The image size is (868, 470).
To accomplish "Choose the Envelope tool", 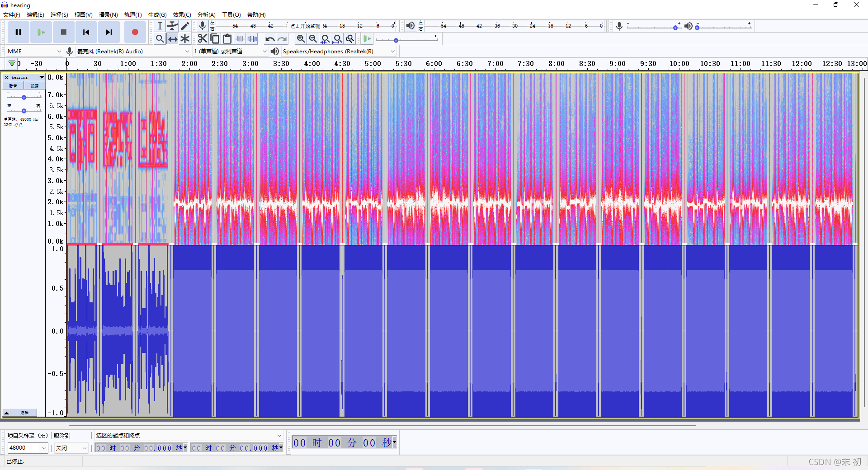I will tap(172, 26).
